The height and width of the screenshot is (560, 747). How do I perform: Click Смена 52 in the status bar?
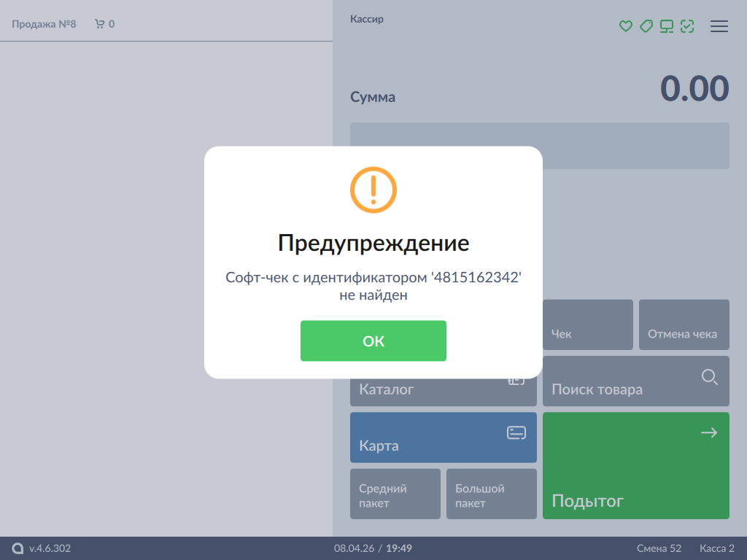click(659, 548)
